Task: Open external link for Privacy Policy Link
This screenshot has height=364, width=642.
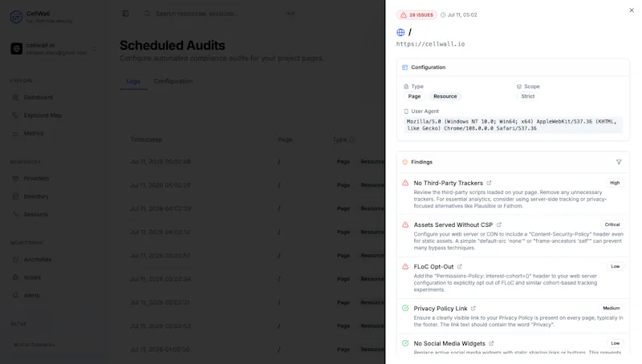Action: point(473,309)
